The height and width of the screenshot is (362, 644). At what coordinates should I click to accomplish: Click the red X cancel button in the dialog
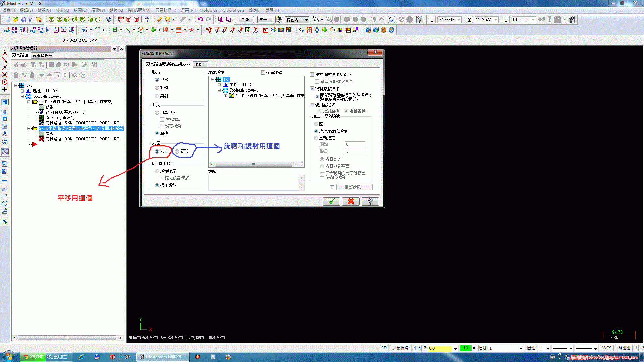[x=351, y=201]
